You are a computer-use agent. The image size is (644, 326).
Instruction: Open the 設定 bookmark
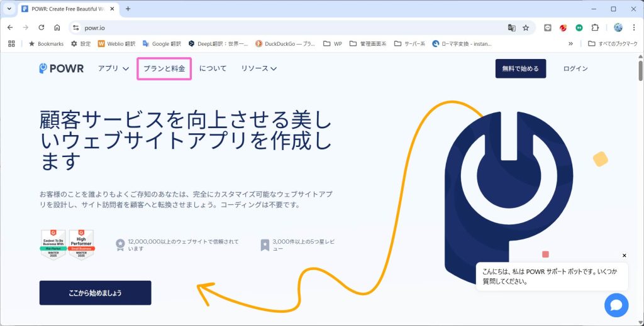click(80, 43)
